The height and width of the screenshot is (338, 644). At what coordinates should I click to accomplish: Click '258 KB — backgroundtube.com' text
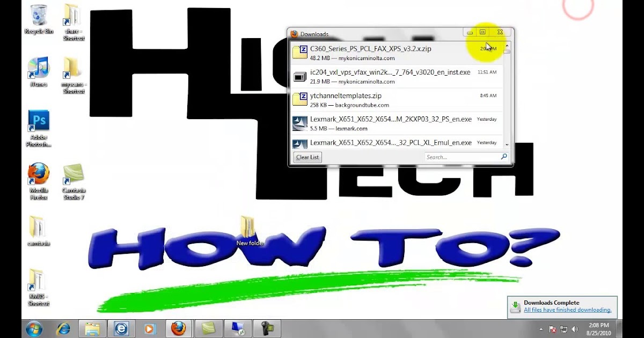click(349, 105)
